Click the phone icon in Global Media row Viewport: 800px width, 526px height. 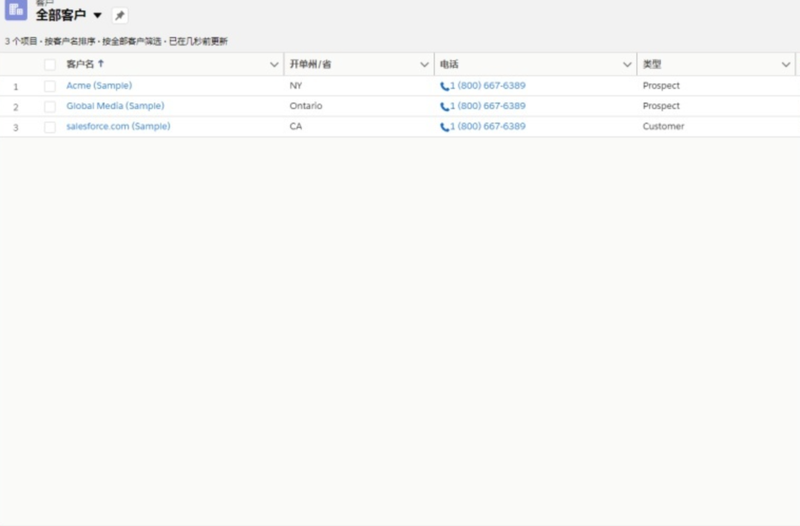pyautogui.click(x=444, y=107)
